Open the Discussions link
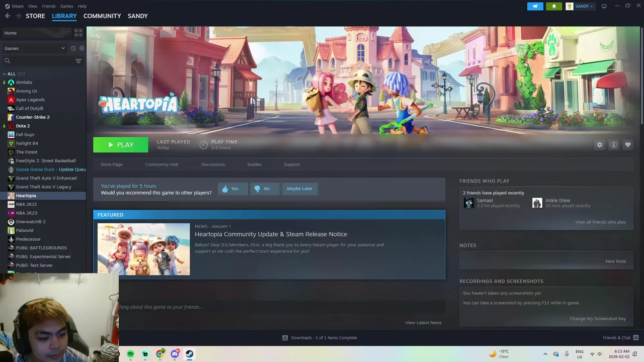The width and height of the screenshot is (644, 362). click(x=213, y=164)
